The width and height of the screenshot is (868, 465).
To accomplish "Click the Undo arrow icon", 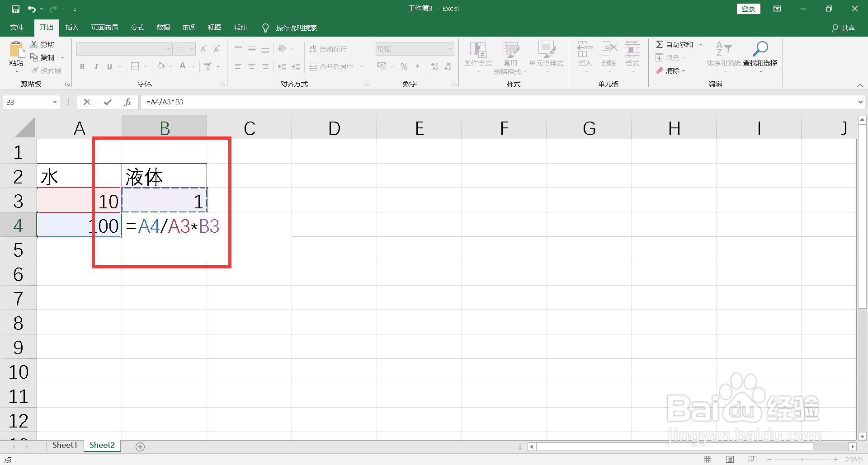I will pyautogui.click(x=31, y=9).
